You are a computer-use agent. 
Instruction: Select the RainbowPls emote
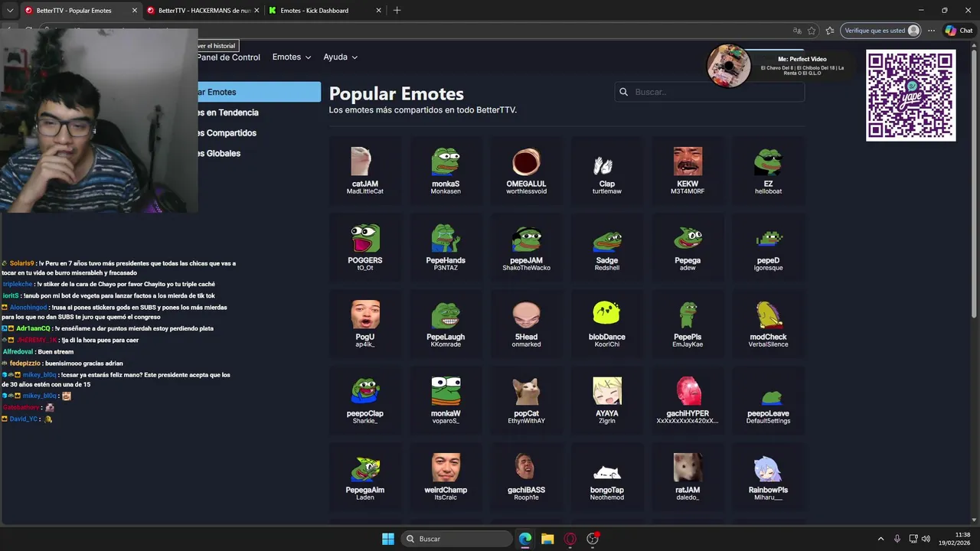pyautogui.click(x=768, y=476)
